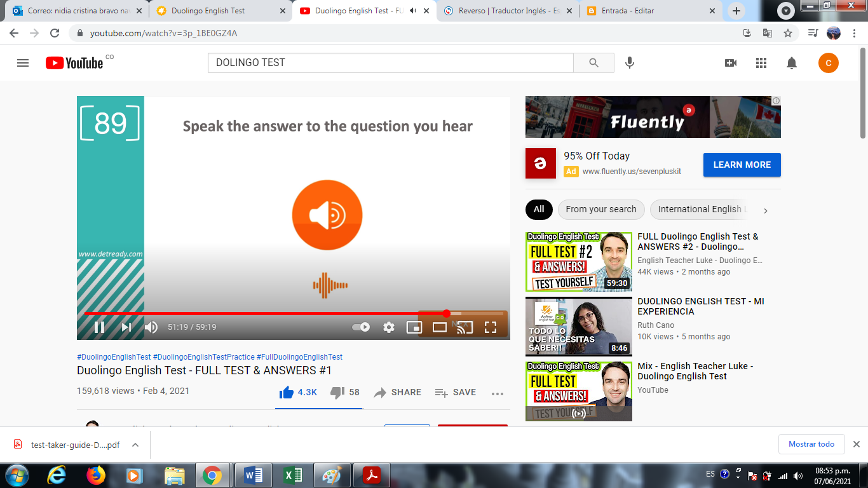Enable miniplayer mode
The image size is (868, 488).
[414, 327]
